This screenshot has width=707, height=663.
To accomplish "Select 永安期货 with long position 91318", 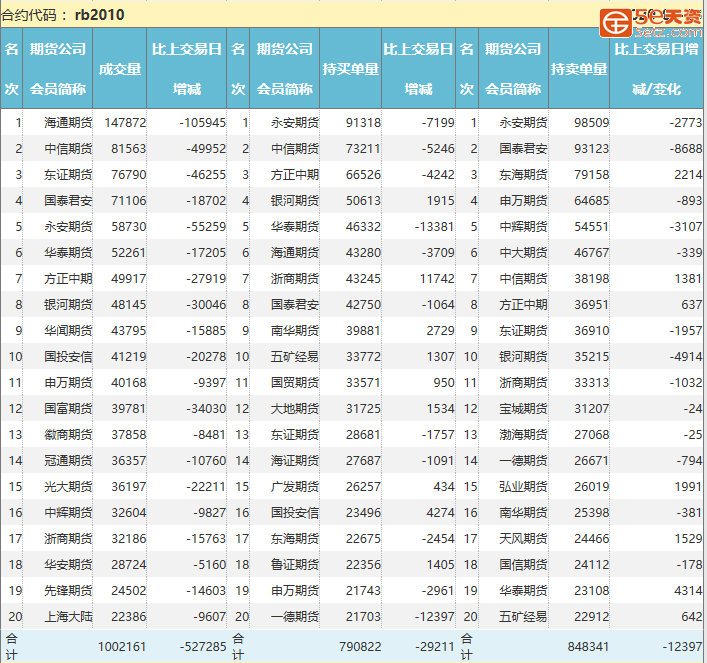I will [295, 123].
